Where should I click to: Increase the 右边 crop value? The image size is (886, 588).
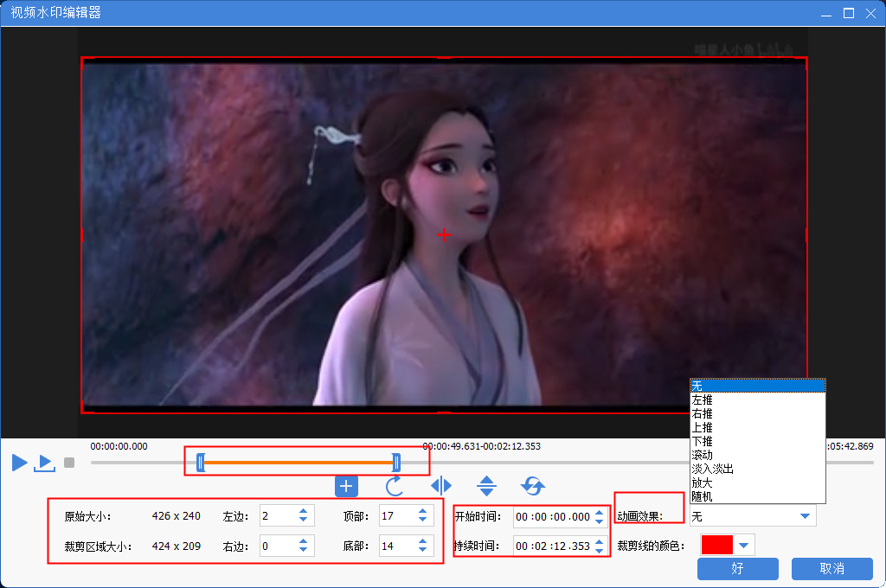(x=304, y=541)
